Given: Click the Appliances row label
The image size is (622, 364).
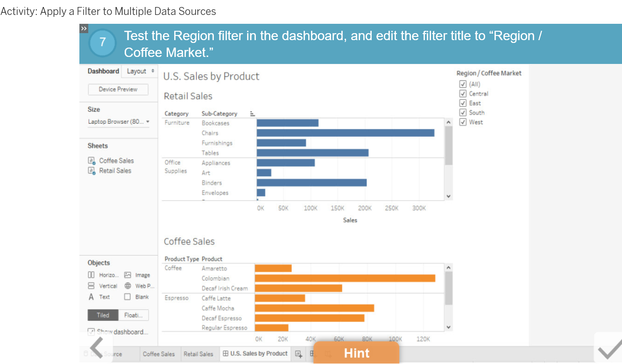Looking at the screenshot, I should [216, 163].
